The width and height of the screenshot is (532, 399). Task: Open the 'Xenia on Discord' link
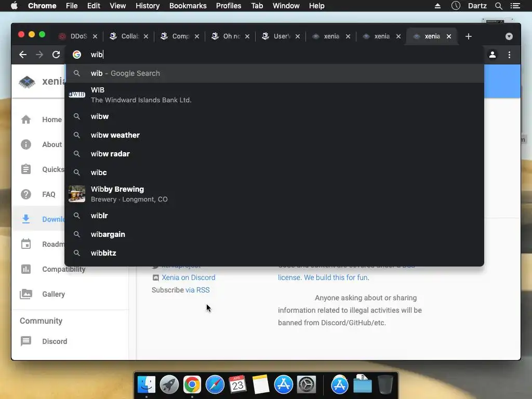point(188,277)
